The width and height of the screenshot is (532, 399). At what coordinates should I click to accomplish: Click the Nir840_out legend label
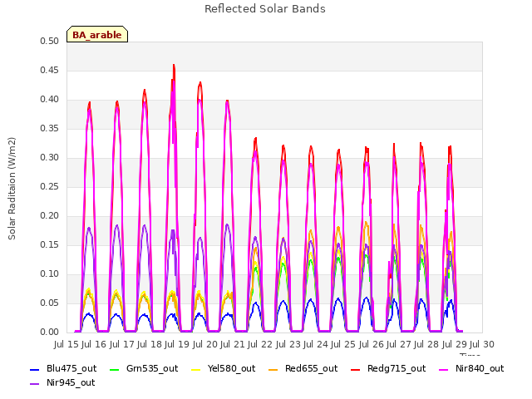pyautogui.click(x=480, y=368)
